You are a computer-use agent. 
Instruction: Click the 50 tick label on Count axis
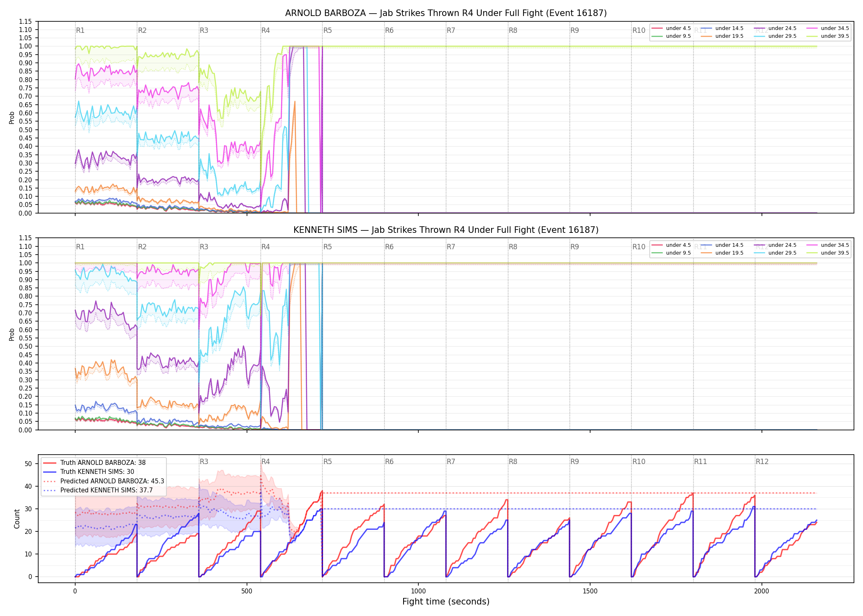coord(28,464)
